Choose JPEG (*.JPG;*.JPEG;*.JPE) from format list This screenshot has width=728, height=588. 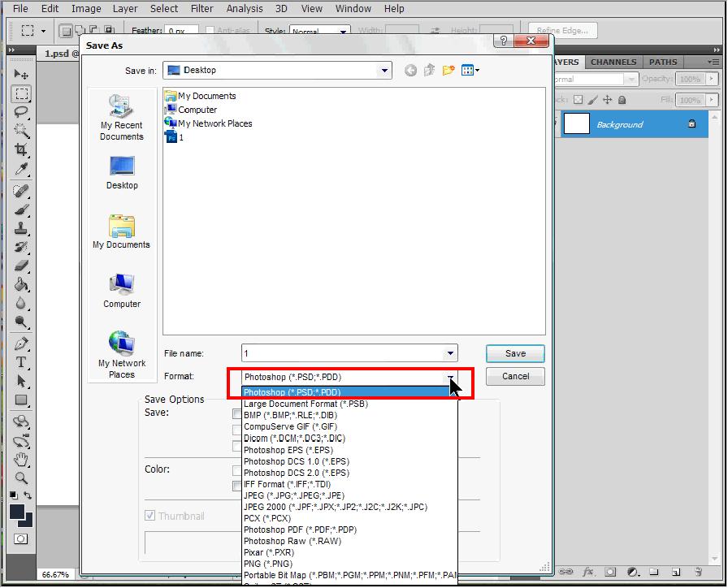(294, 495)
